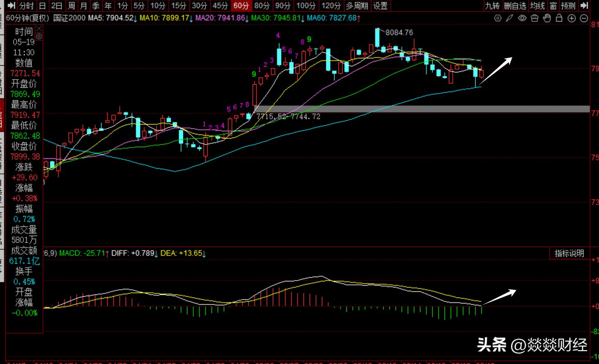599x364 pixels.
Task: Toggle the 均线 moving average button
Action: tap(538, 6)
